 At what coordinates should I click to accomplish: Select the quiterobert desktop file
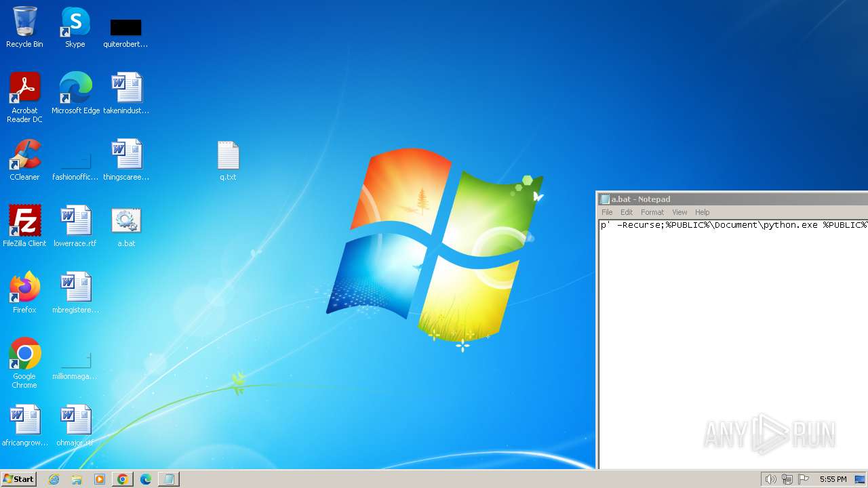[x=125, y=33]
